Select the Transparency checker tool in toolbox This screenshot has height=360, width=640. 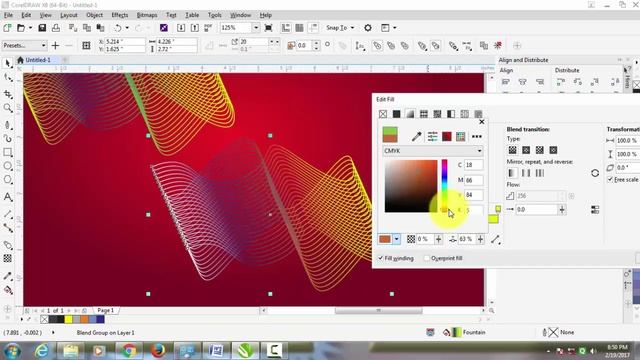[8, 258]
